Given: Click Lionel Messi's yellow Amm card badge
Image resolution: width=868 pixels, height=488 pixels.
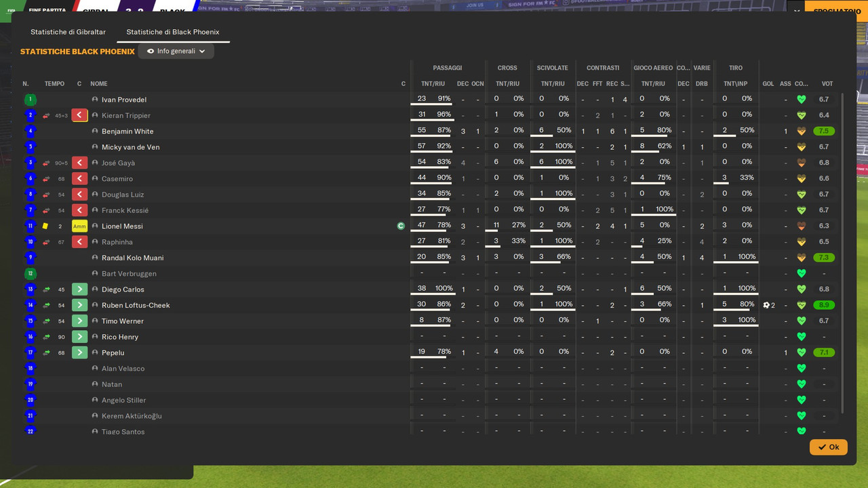Looking at the screenshot, I should tap(79, 226).
